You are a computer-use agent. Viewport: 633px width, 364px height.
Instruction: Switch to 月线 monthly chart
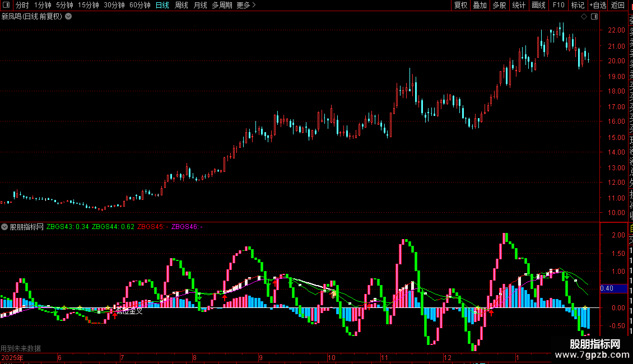pos(200,5)
